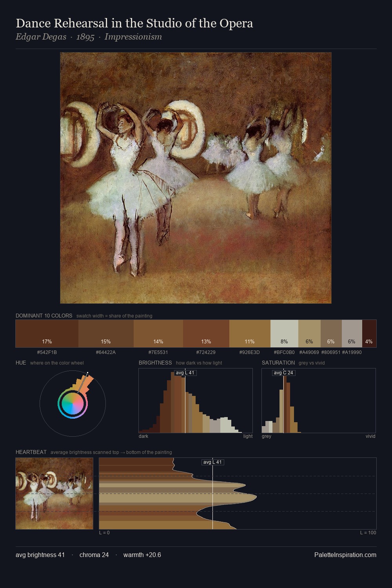
Task: Click 'avg brightness 41' in the footer
Action: tap(40, 555)
